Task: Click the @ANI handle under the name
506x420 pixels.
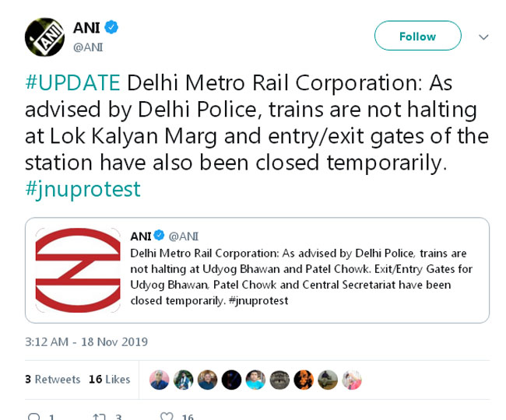Action: point(88,47)
